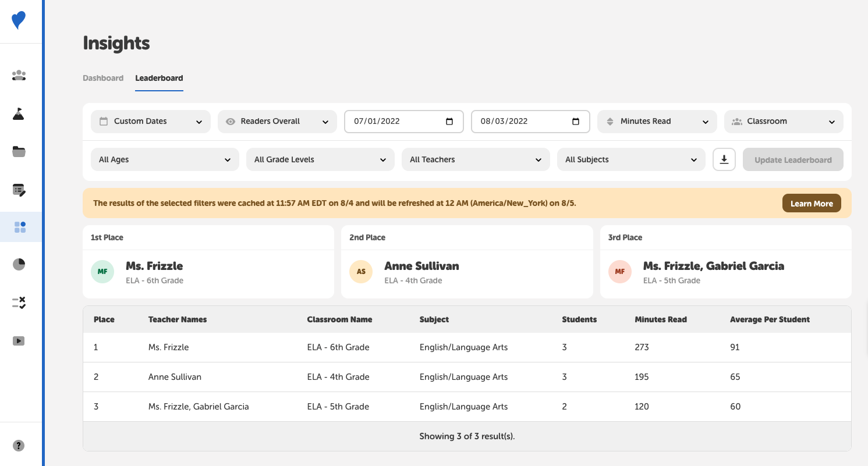Click the Learn More button
Image resolution: width=868 pixels, height=466 pixels.
point(812,203)
